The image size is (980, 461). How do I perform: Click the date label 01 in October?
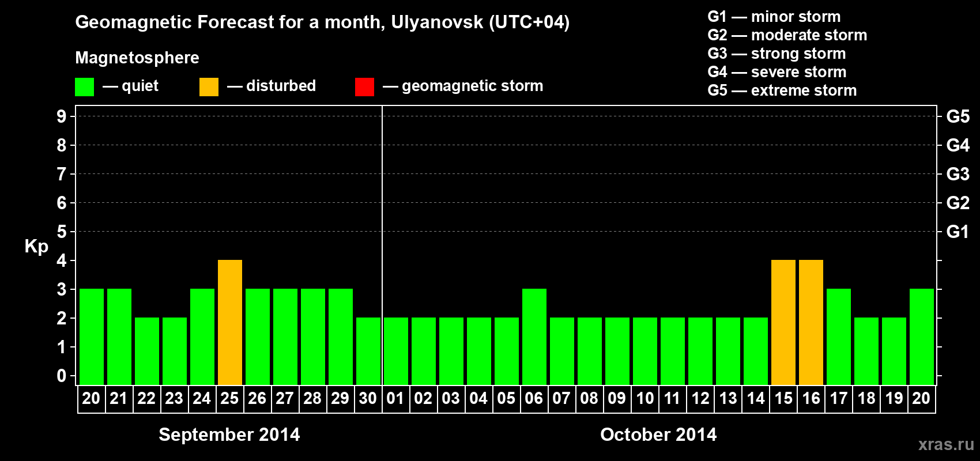point(395,399)
